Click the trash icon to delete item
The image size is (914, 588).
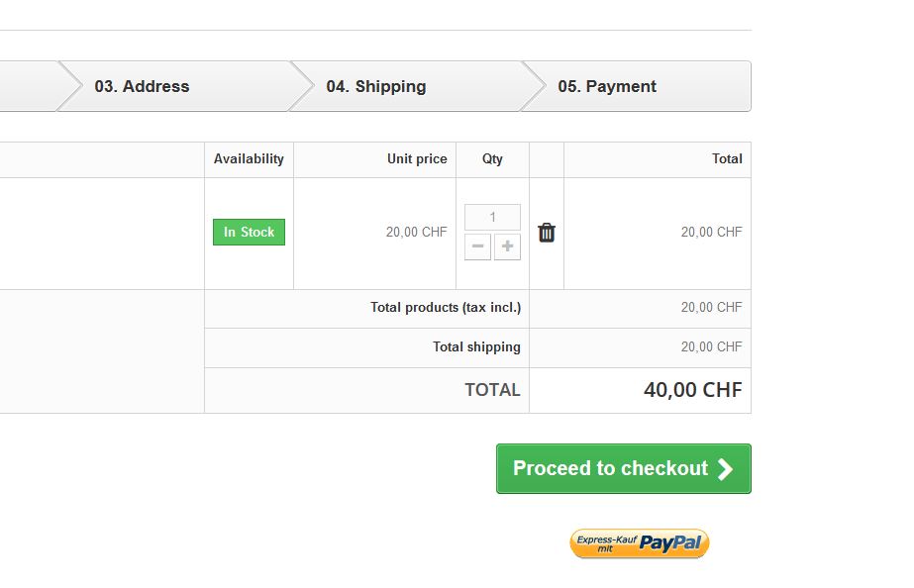pyautogui.click(x=547, y=233)
